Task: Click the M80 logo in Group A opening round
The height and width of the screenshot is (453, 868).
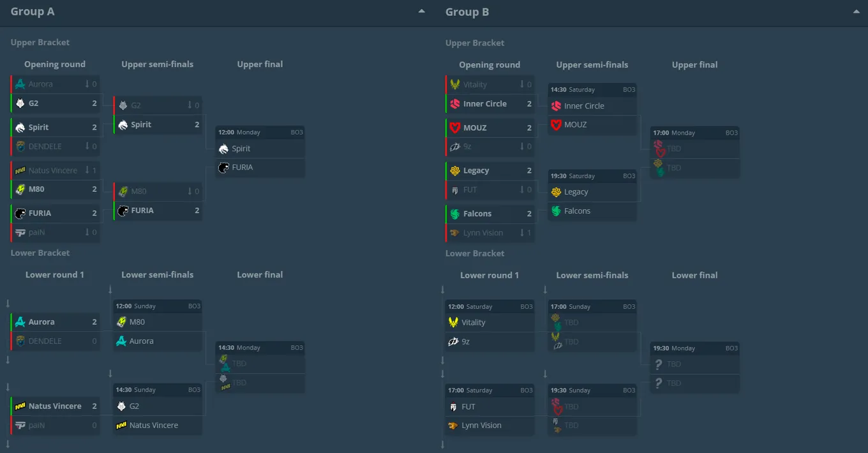Action: coord(20,189)
